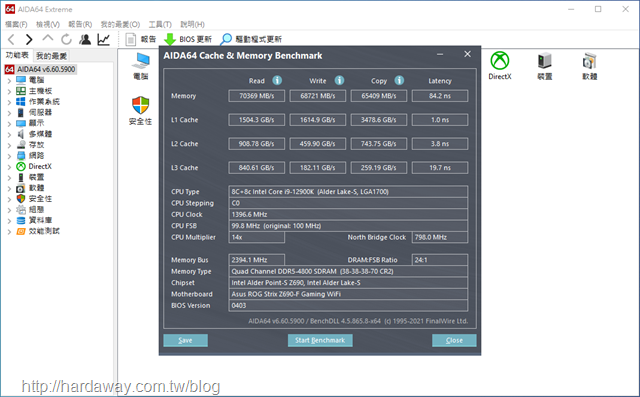Click the Report (報告) toolbar button
Viewport: 640px width, 397px height.
point(141,40)
